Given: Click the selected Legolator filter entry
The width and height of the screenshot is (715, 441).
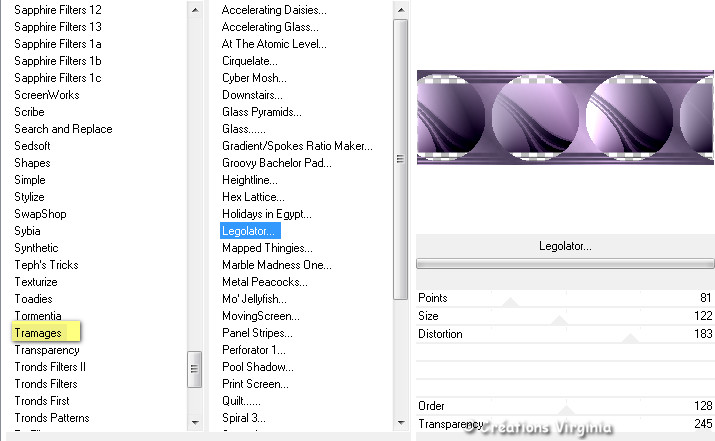Looking at the screenshot, I should 250,231.
